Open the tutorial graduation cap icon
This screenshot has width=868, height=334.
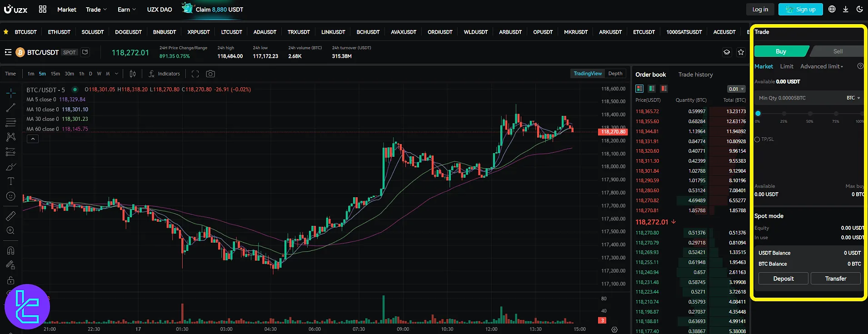(727, 52)
